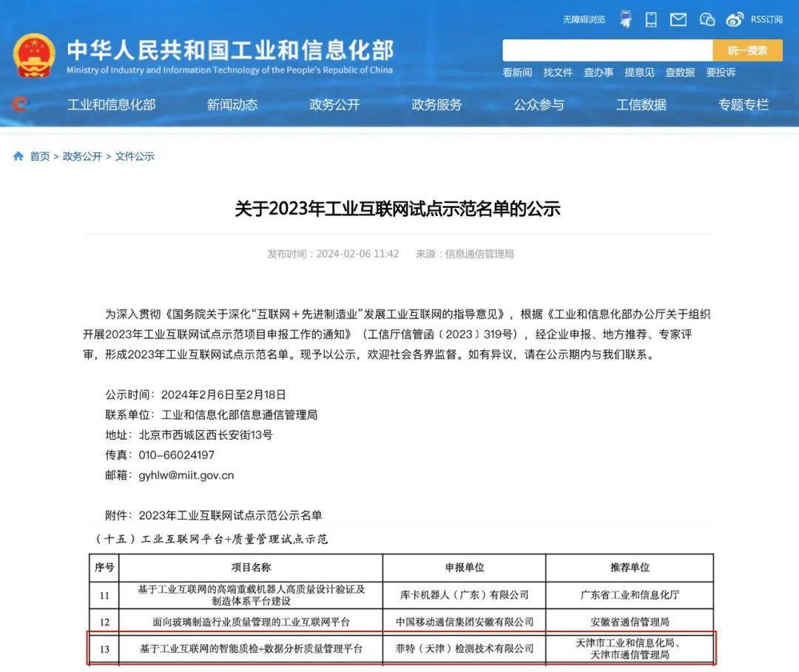This screenshot has height=672, width=799.
Task: Open the robot mascot assistant icon
Action: tap(626, 19)
